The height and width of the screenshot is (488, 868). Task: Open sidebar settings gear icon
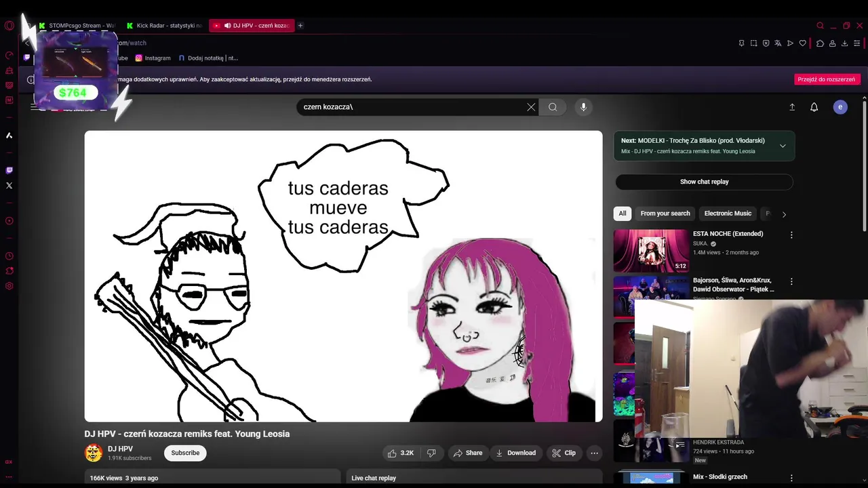[9, 286]
